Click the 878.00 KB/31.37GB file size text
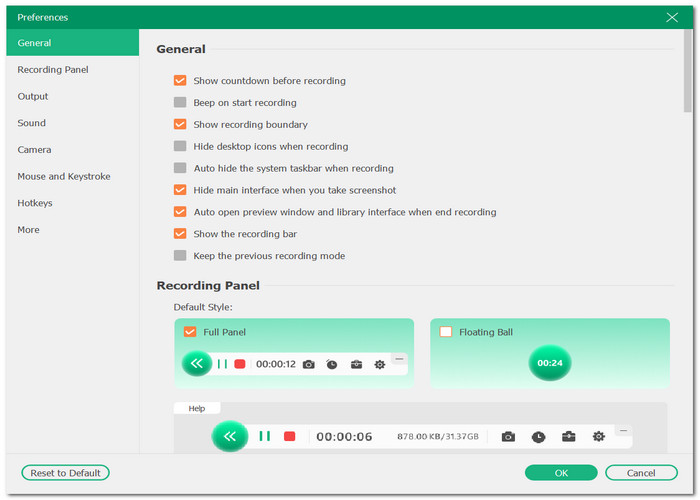700x500 pixels. [x=438, y=436]
